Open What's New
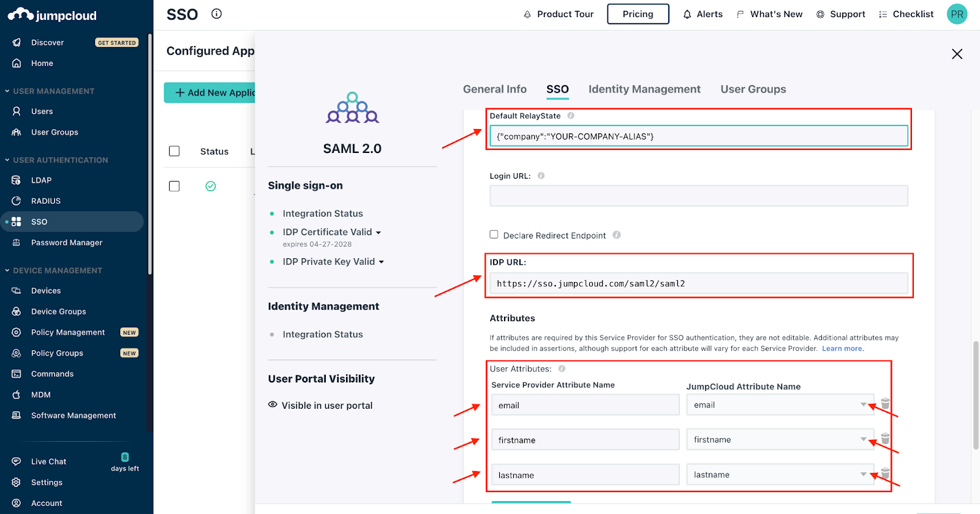The width and height of the screenshot is (980, 514). click(769, 14)
